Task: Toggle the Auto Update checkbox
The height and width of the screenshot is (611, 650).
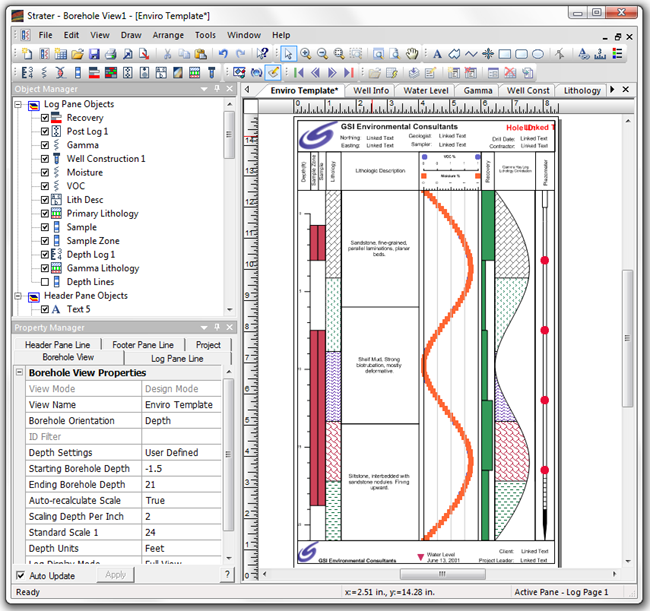Action: click(21, 575)
